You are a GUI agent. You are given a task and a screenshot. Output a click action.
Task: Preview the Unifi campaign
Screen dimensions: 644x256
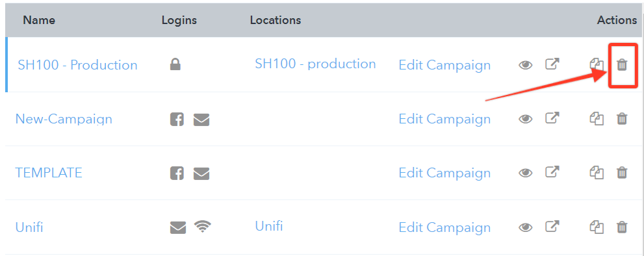click(525, 227)
